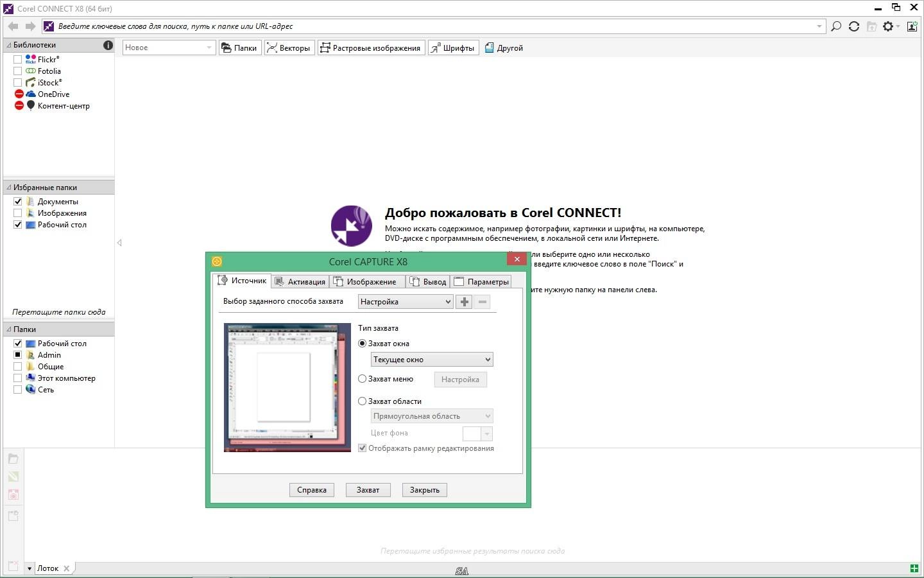Open the Прямоугольная область dropdown
Image resolution: width=924 pixels, height=578 pixels.
pyautogui.click(x=432, y=416)
